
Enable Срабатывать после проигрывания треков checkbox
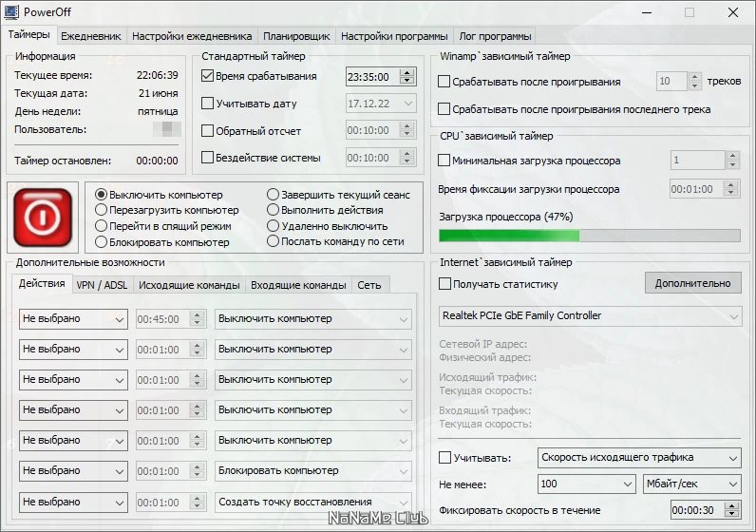pyautogui.click(x=444, y=81)
